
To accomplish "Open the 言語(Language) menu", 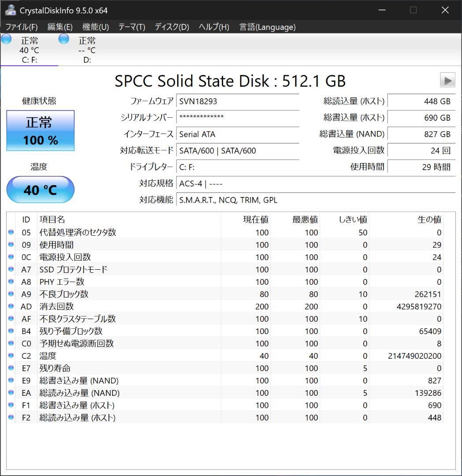I will click(x=268, y=27).
